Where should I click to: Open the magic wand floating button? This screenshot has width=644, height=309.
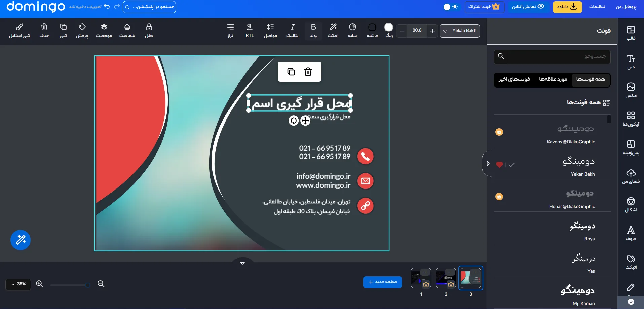click(x=21, y=240)
